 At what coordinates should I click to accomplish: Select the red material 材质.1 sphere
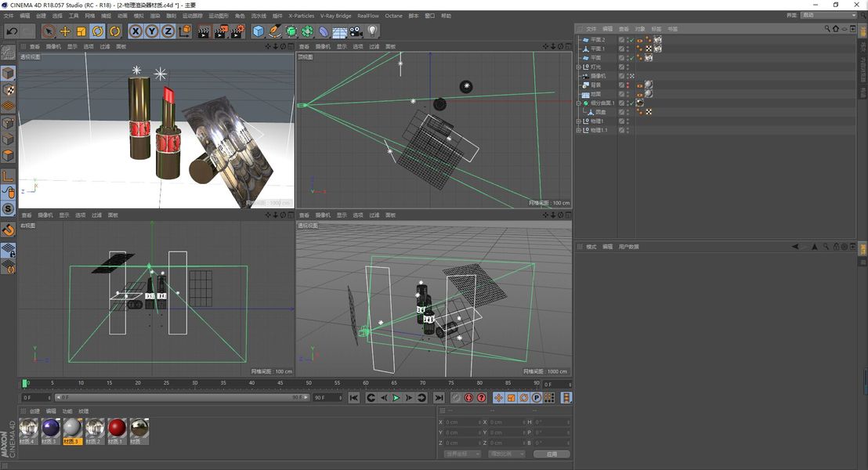117,428
